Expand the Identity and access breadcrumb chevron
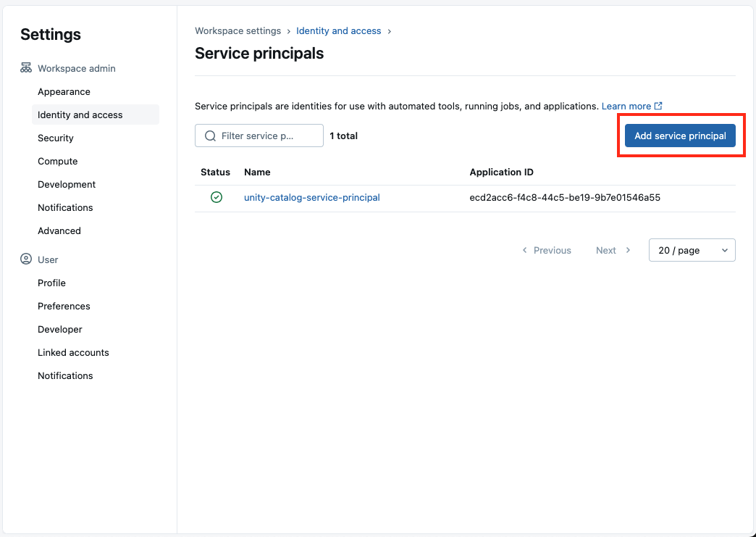Viewport: 756px width, 537px height. tap(390, 31)
